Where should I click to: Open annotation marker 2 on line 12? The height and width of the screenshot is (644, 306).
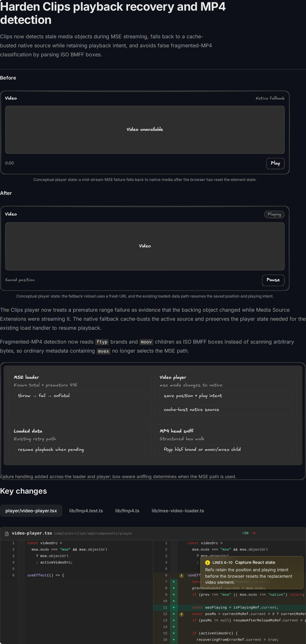[182, 614]
